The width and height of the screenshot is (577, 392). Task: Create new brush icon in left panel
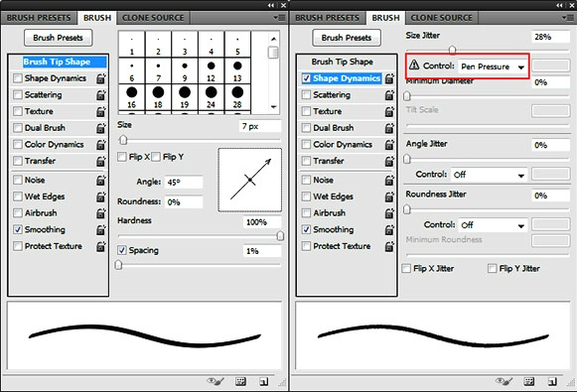pyautogui.click(x=264, y=381)
